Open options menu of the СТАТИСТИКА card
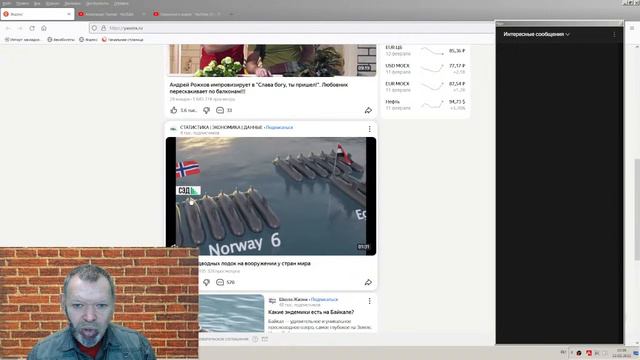Image resolution: width=640 pixels, height=360 pixels. coord(369,129)
